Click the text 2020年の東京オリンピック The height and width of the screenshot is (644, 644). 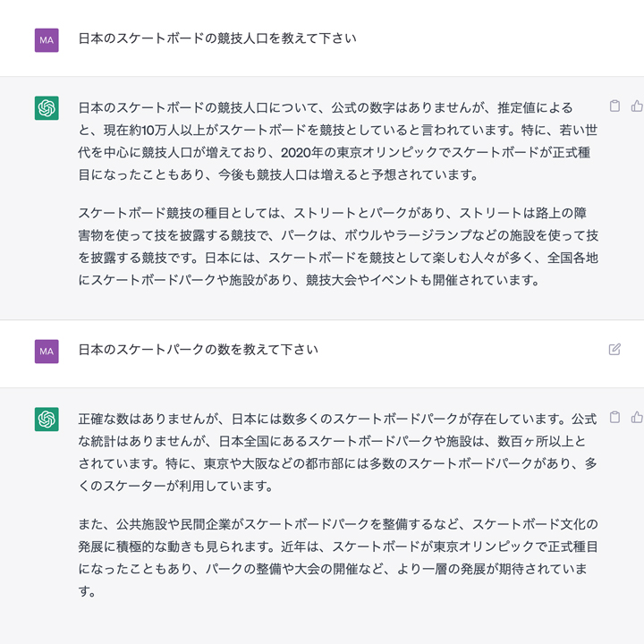click(x=347, y=152)
